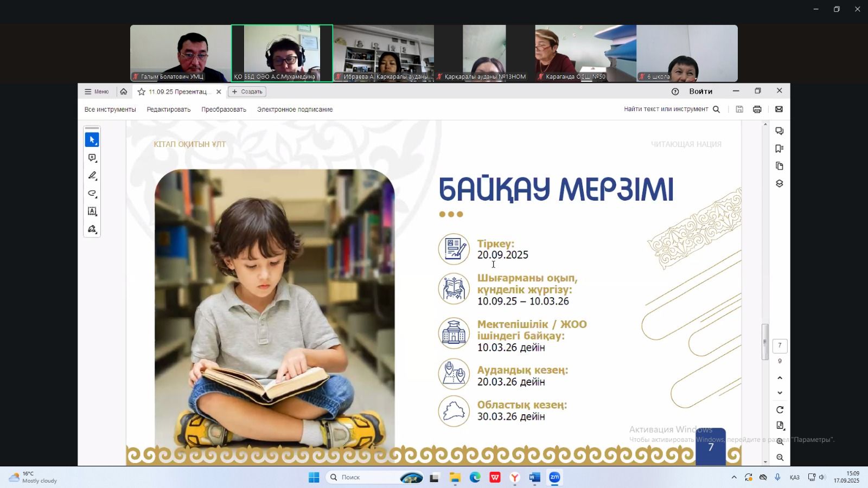Open the bookmarks panel
This screenshot has width=868, height=488.
point(780,149)
